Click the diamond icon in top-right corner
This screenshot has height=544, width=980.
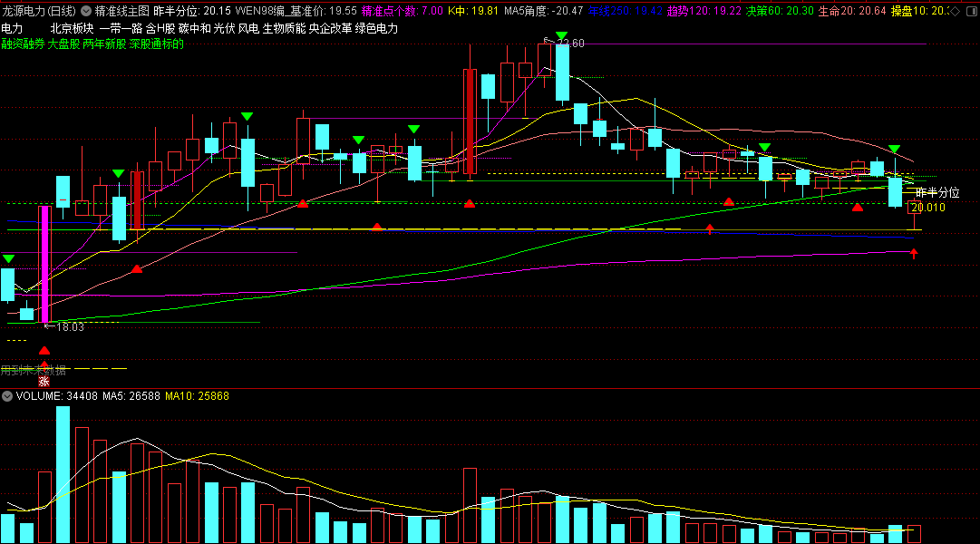tap(955, 11)
